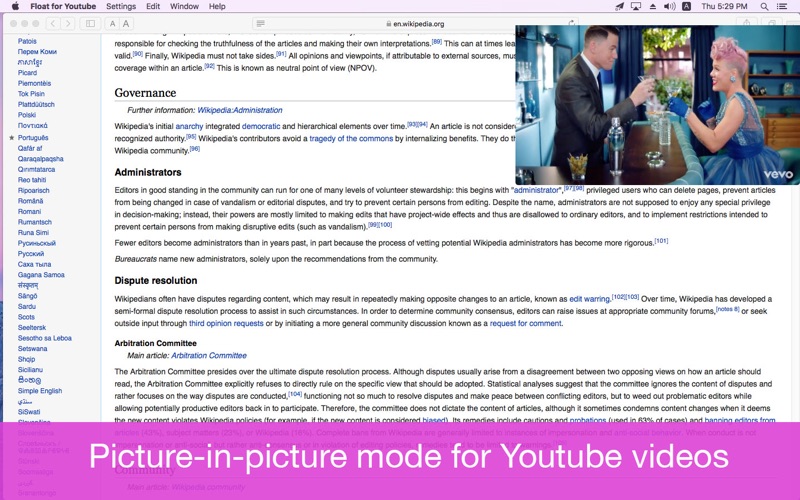The width and height of the screenshot is (800, 500).
Task: Click the AirPlay display icon in menu bar
Action: coord(636,6)
